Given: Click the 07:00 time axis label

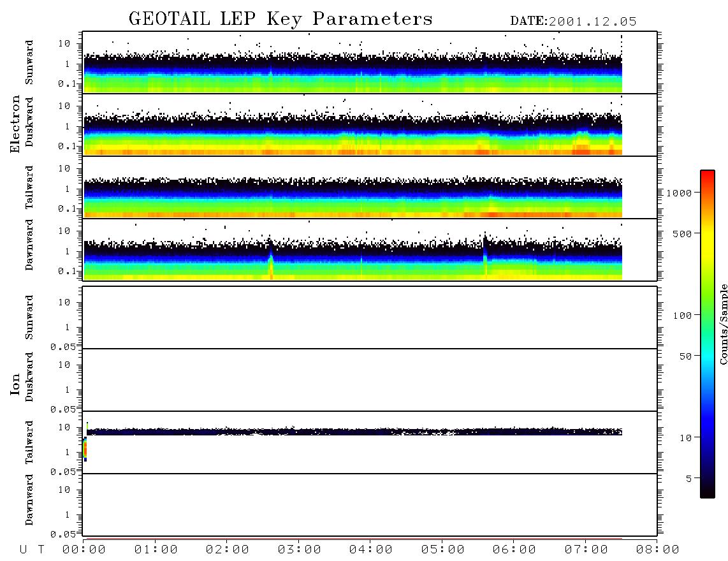Looking at the screenshot, I should [586, 550].
